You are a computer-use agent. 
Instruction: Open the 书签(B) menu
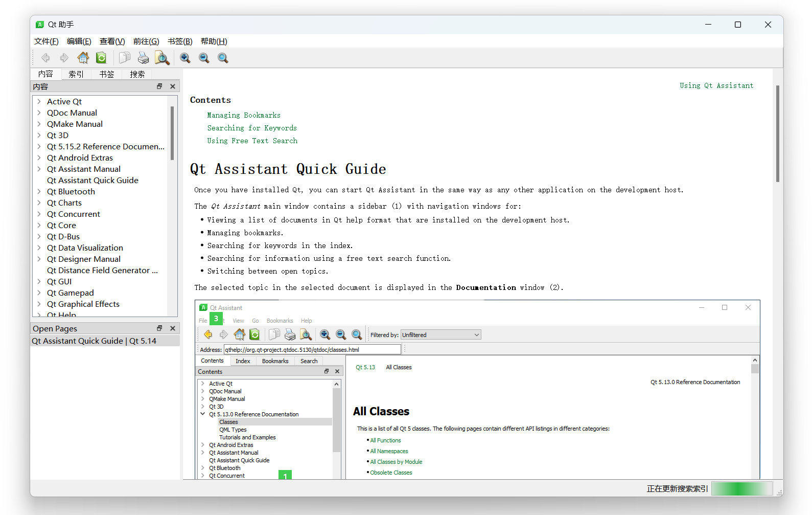(x=180, y=41)
